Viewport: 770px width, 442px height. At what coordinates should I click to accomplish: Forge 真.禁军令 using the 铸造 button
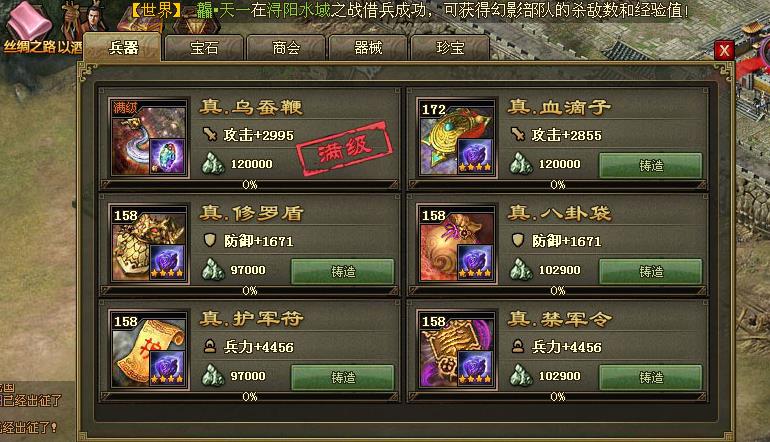pos(651,377)
